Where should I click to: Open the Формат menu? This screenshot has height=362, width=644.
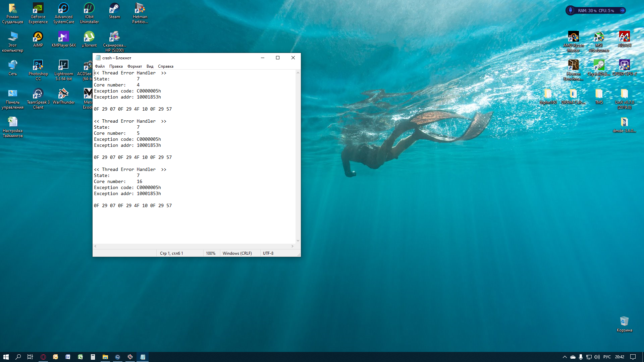click(135, 66)
